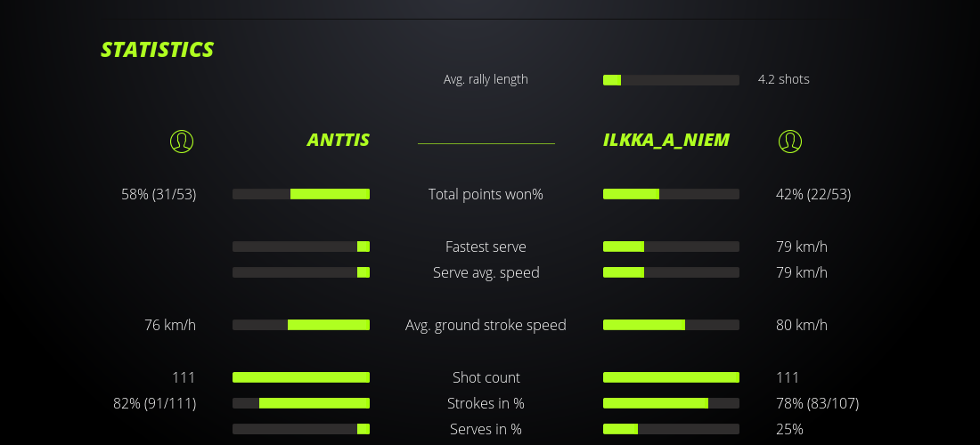Click the ANTTIS Total points won bar
The width and height of the screenshot is (980, 445).
tap(301, 194)
